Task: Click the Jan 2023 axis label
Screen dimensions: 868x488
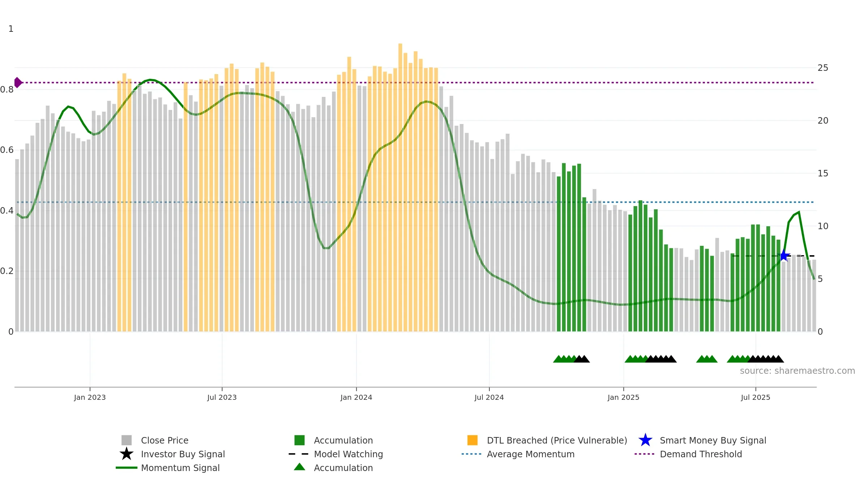Action: pos(90,398)
